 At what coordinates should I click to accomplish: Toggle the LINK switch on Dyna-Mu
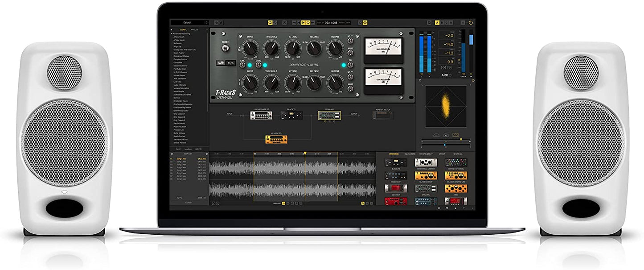click(x=243, y=65)
